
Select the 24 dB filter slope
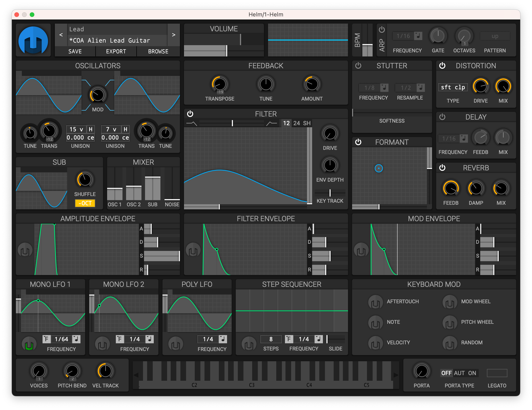[x=296, y=123]
